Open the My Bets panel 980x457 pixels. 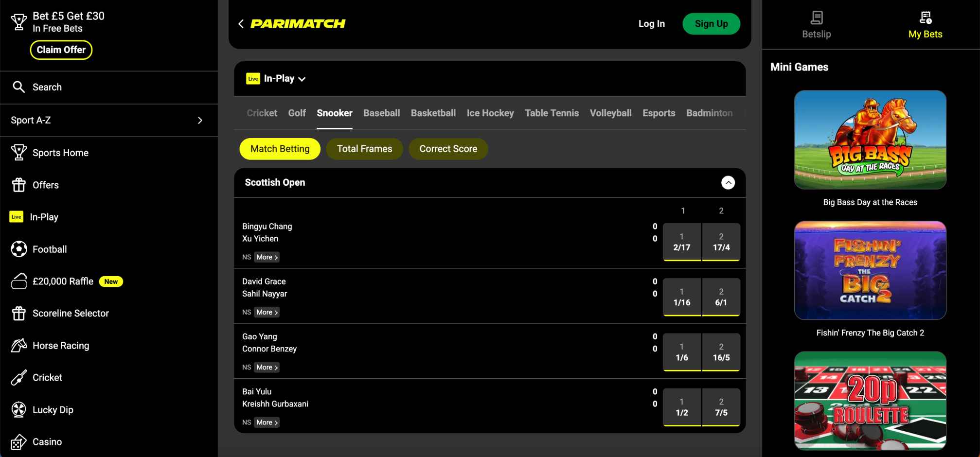point(925,24)
